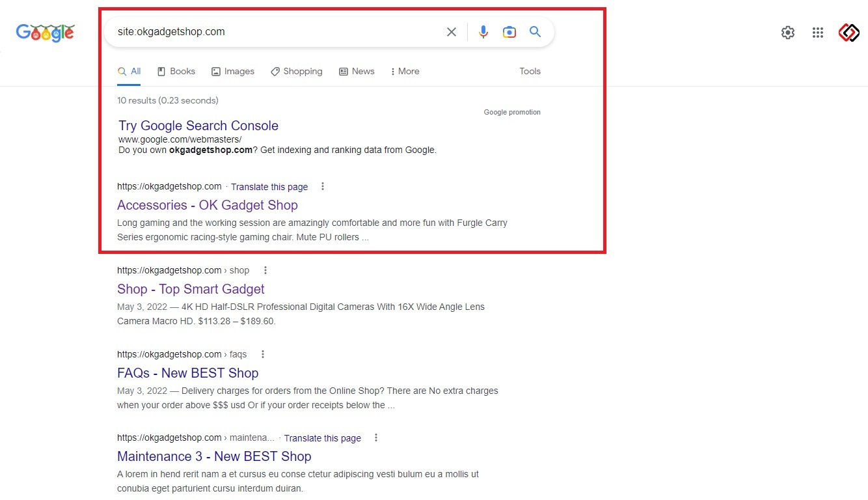Clear the search box with X icon
The height and width of the screenshot is (500, 868).
click(x=451, y=32)
